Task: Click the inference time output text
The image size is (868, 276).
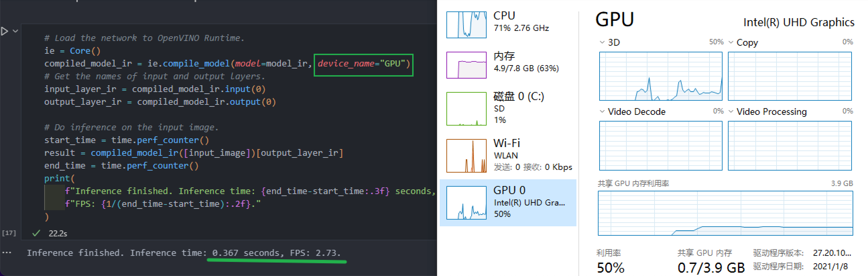Action: pos(184,253)
